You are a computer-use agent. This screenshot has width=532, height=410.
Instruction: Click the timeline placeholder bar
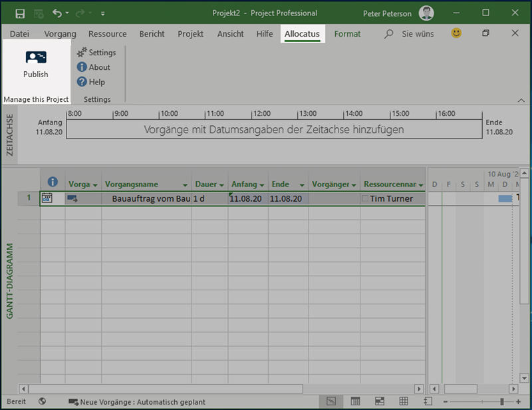(274, 129)
